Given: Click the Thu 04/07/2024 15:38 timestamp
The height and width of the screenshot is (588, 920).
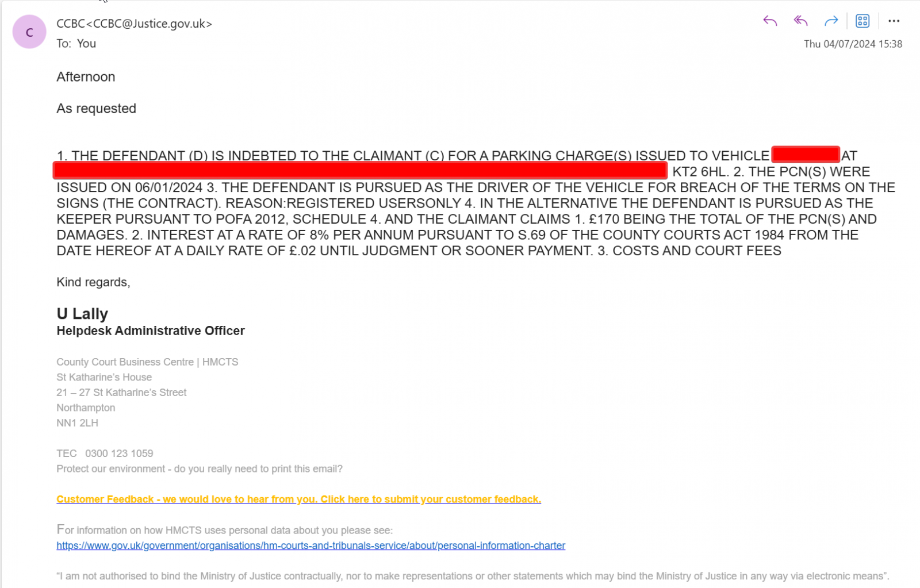Looking at the screenshot, I should point(853,44).
